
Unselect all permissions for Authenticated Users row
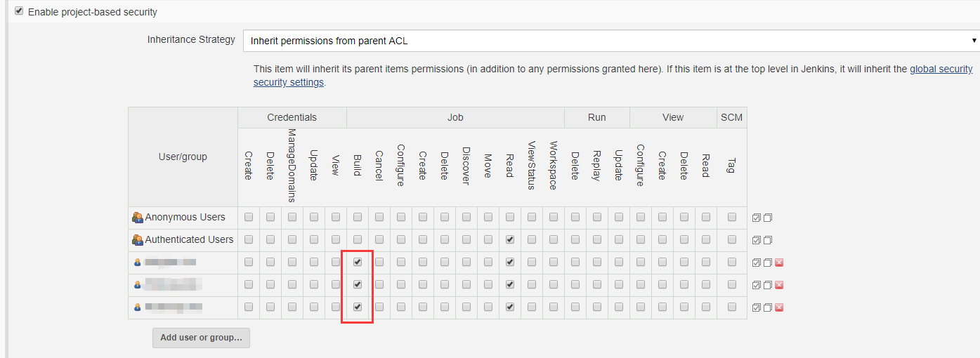pos(767,240)
